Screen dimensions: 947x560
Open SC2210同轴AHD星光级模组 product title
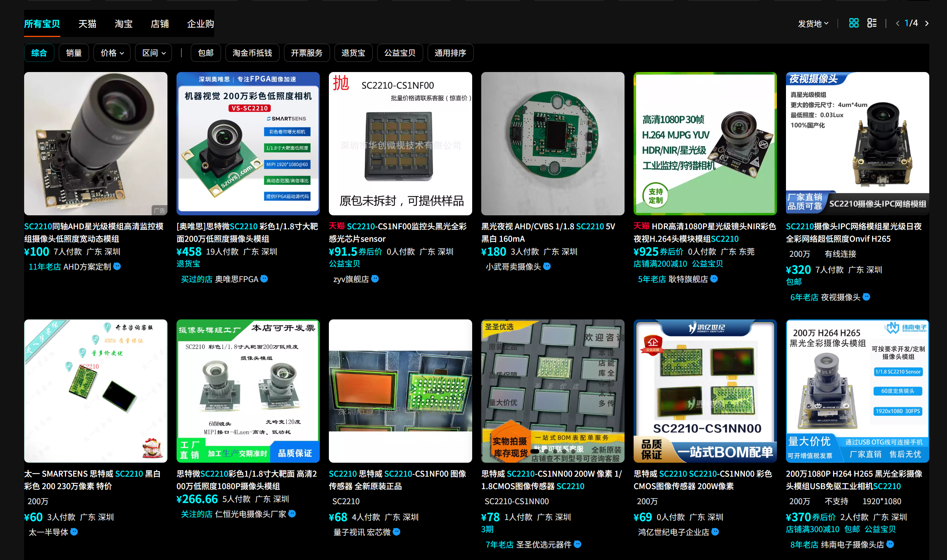[x=94, y=232]
